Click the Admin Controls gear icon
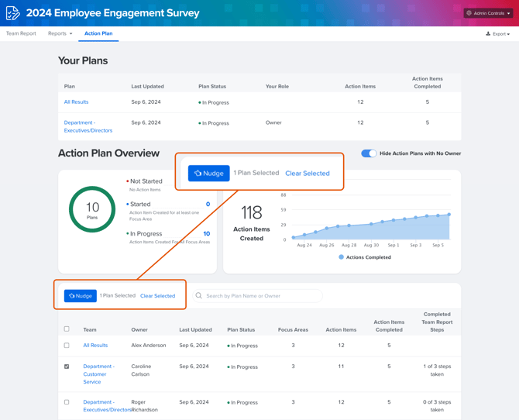Screen dimensions: 519x420 pos(469,13)
